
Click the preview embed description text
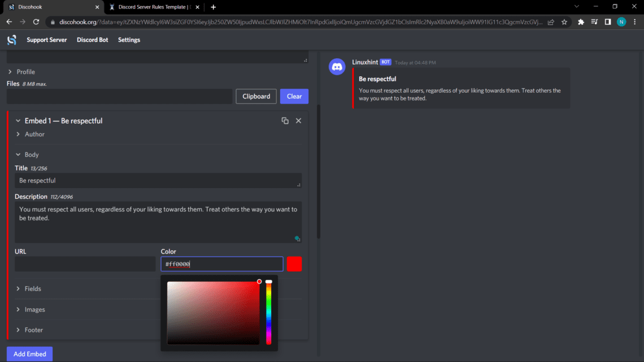point(460,94)
